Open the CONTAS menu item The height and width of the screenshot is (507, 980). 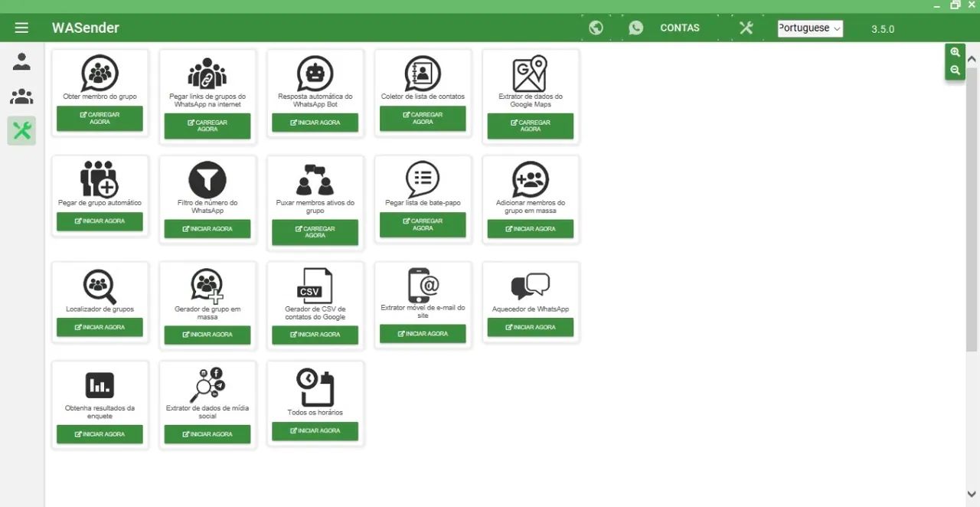(x=680, y=28)
